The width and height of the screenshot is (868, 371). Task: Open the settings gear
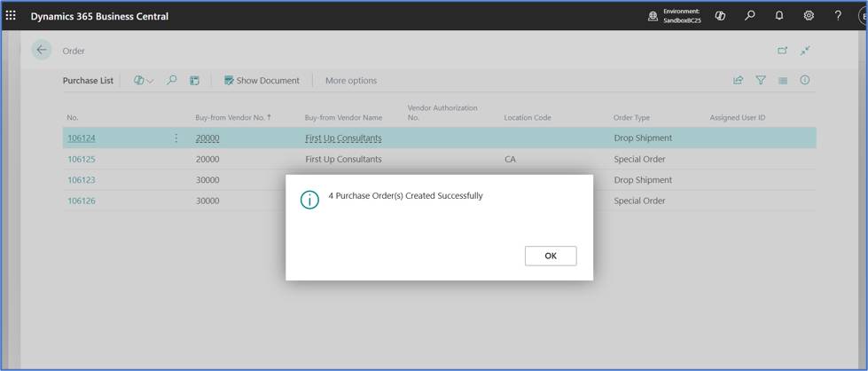[809, 15]
